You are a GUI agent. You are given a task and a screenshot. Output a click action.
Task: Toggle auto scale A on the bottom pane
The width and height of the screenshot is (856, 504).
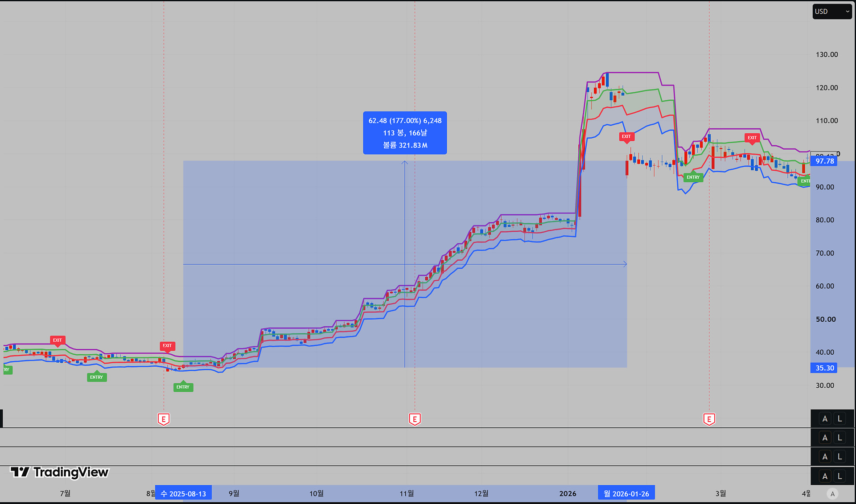tap(825, 476)
